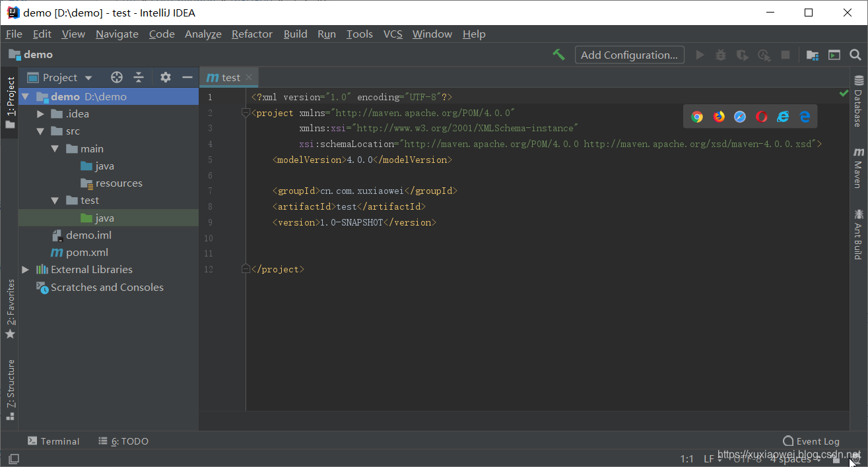Change line separator via the LF status indicator
Image resolution: width=868 pixels, height=467 pixels.
pyautogui.click(x=708, y=458)
